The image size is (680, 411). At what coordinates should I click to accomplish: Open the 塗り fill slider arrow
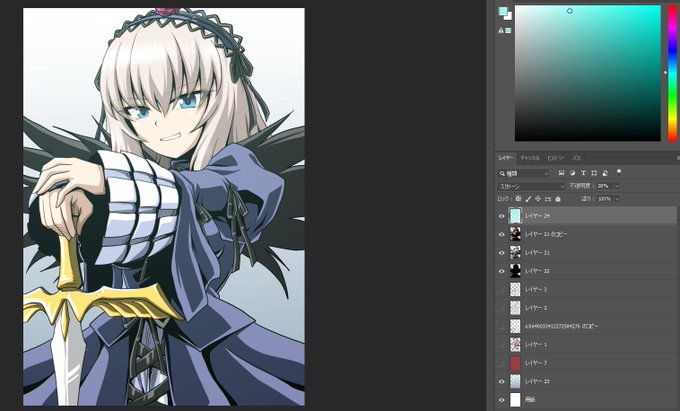[617, 199]
